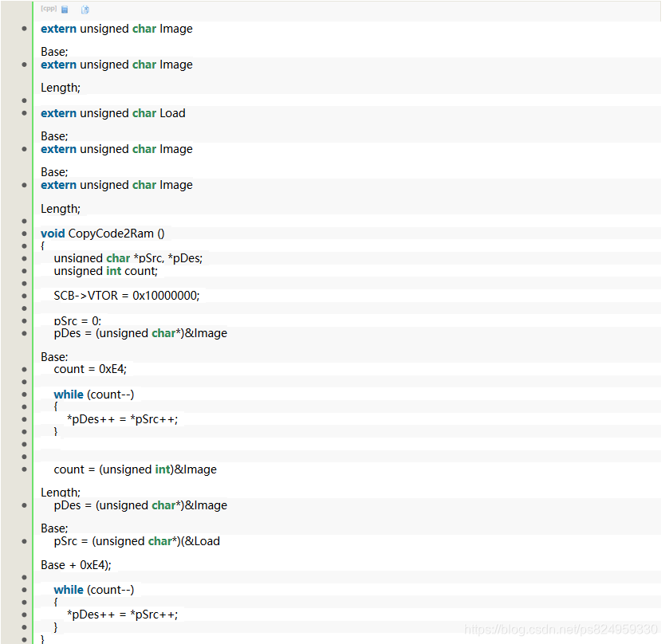Click the 'count = (unsigned int)&Image' line
Screen dimensions: 665x644
click(135, 469)
